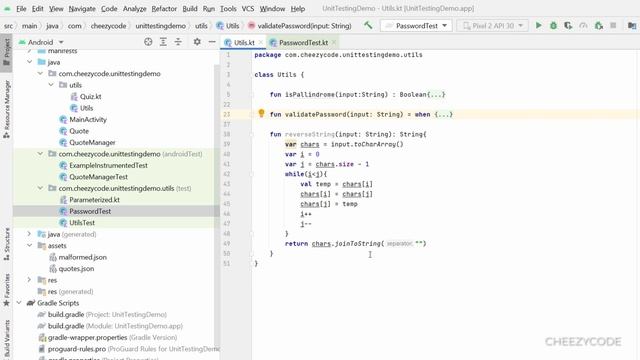Image resolution: width=640 pixels, height=360 pixels.
Task: Click the Debug bug icon
Action: pyautogui.click(x=553, y=25)
